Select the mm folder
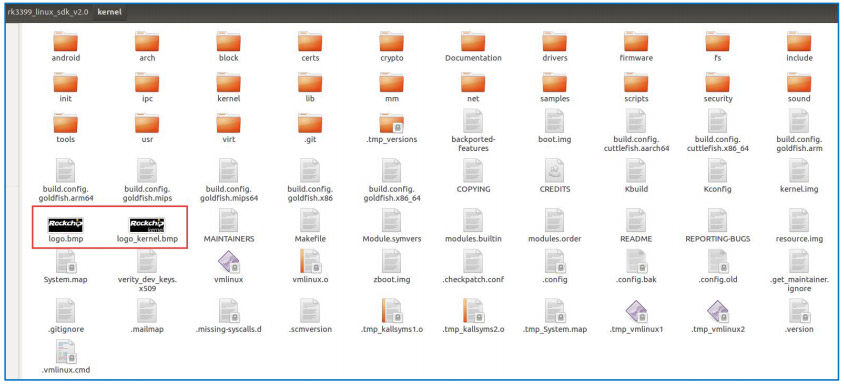This screenshot has height=384, width=844. (x=391, y=82)
